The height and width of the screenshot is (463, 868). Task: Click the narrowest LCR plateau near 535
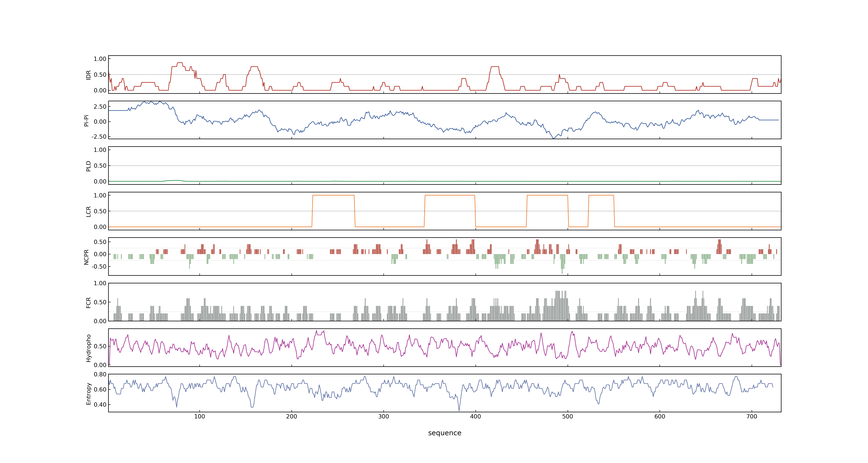pyautogui.click(x=601, y=195)
